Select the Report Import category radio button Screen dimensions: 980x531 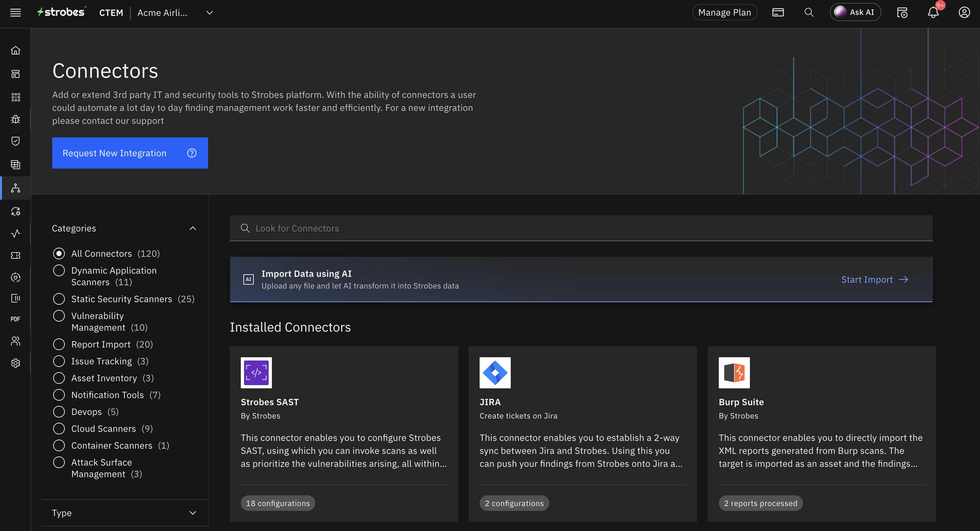point(59,344)
